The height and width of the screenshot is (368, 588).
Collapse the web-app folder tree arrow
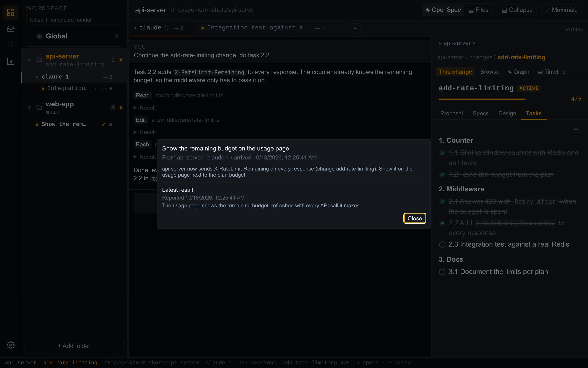pos(29,108)
